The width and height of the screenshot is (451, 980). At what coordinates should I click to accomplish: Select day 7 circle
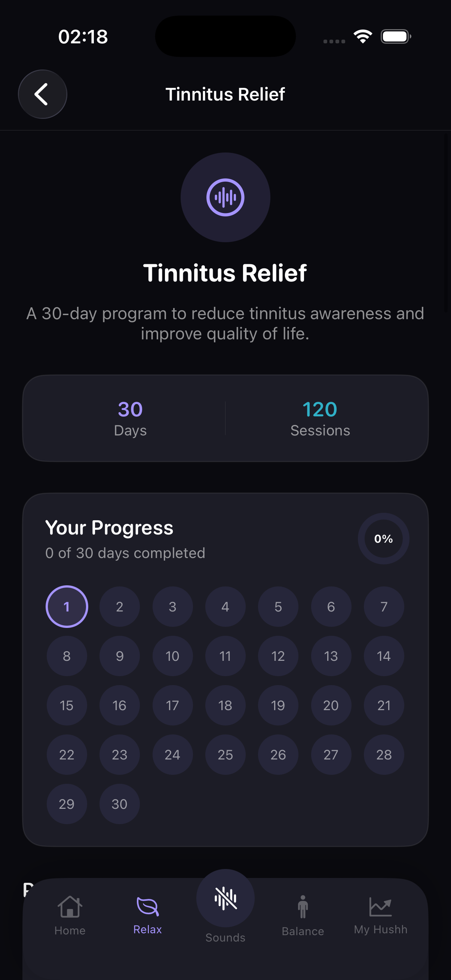384,606
